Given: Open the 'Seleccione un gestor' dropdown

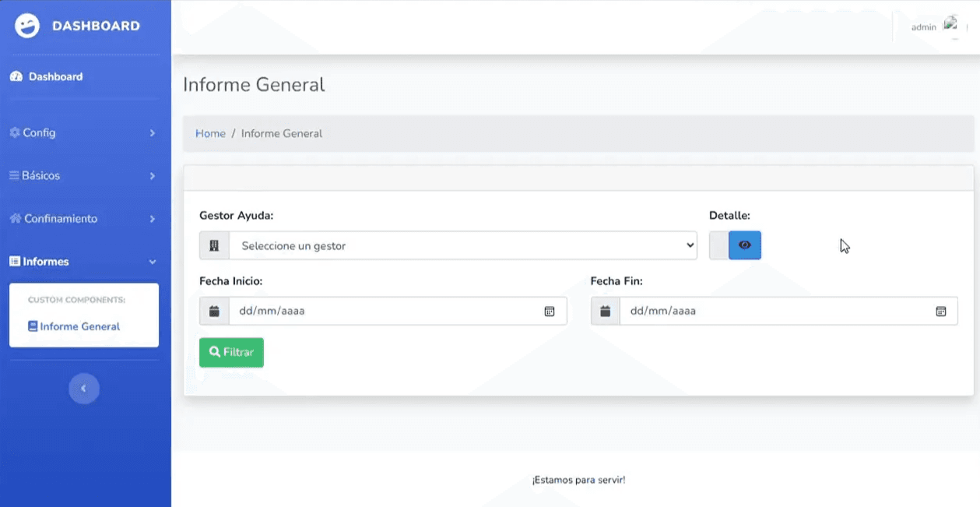Looking at the screenshot, I should (462, 246).
